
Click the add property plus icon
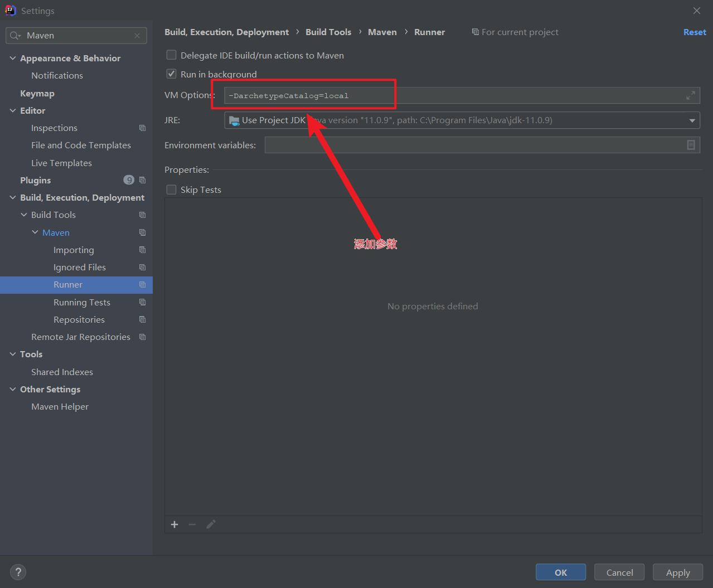point(174,524)
